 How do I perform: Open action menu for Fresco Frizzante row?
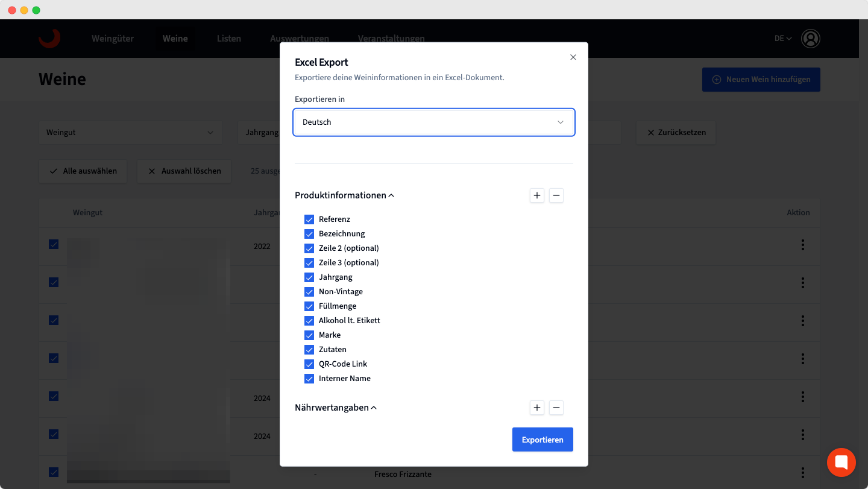click(x=803, y=473)
